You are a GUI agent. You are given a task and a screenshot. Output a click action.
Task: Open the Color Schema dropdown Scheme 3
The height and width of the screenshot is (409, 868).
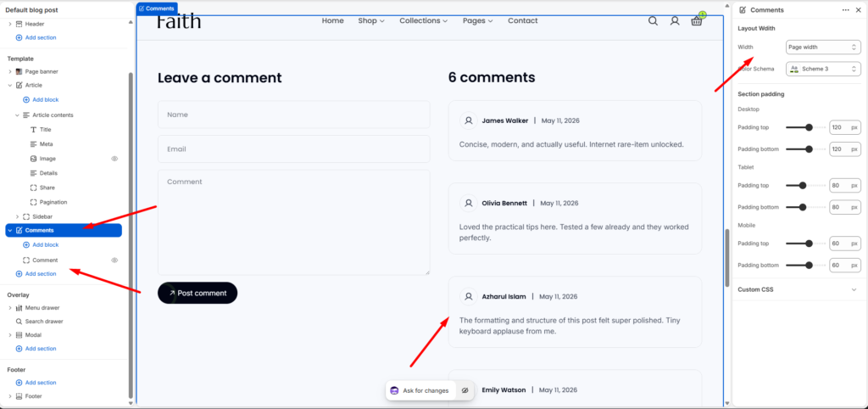[x=823, y=69]
